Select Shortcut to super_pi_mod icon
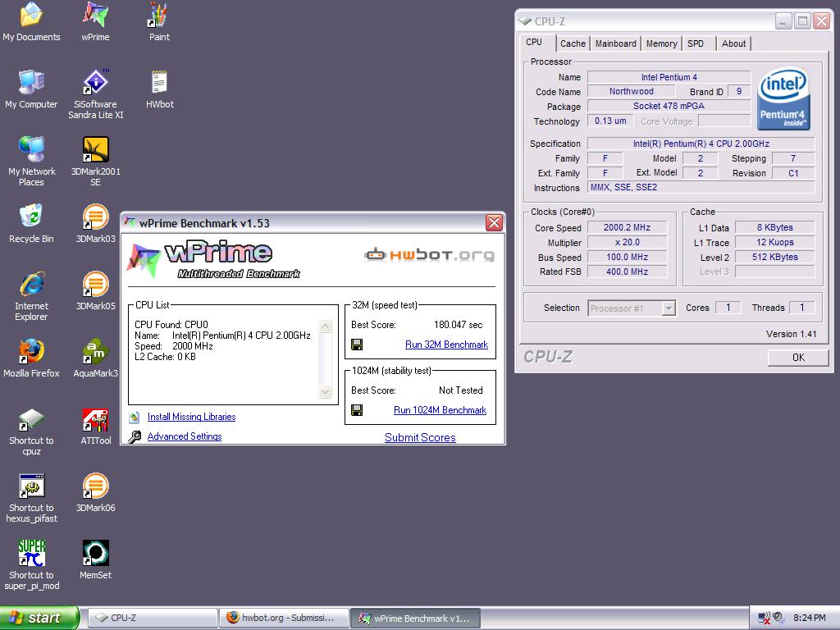The height and width of the screenshot is (630, 840). 31,565
